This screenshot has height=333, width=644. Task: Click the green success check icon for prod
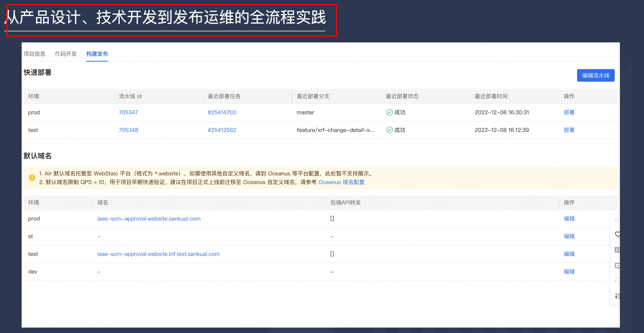[389, 112]
